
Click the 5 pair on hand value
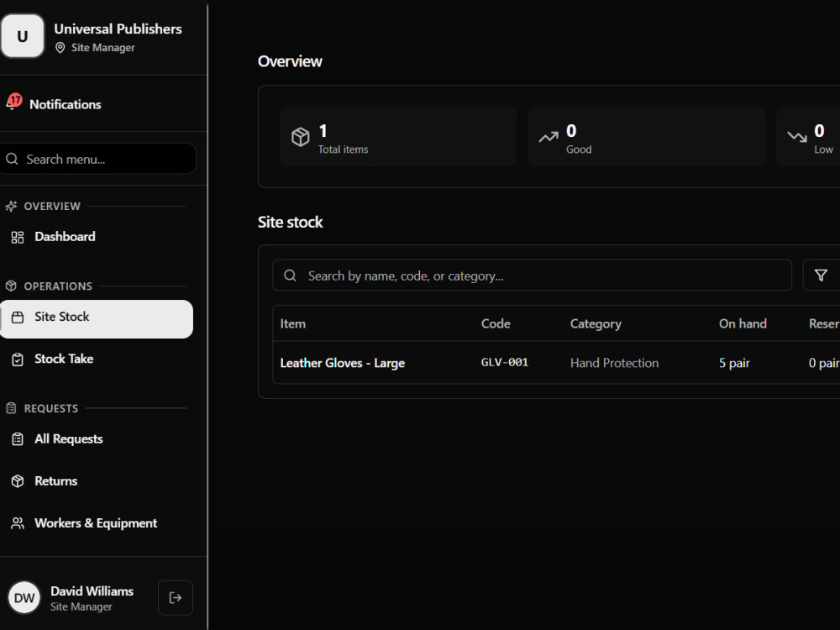[734, 363]
